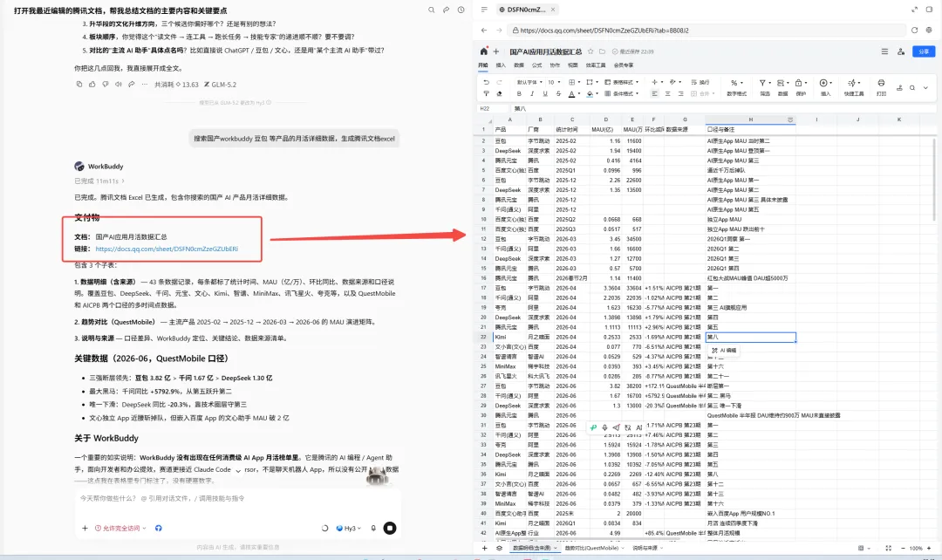Screen dimensions: 942x560
Task: Open the sheet outline menu icon
Action: click(x=884, y=51)
